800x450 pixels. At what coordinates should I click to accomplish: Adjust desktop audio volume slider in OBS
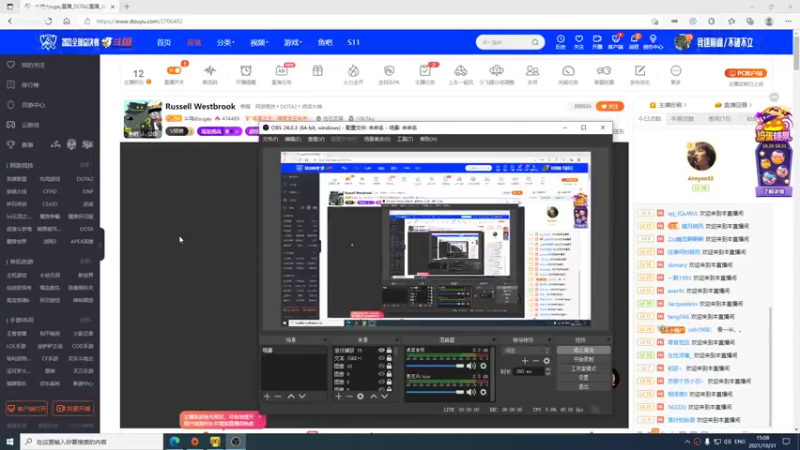click(435, 366)
